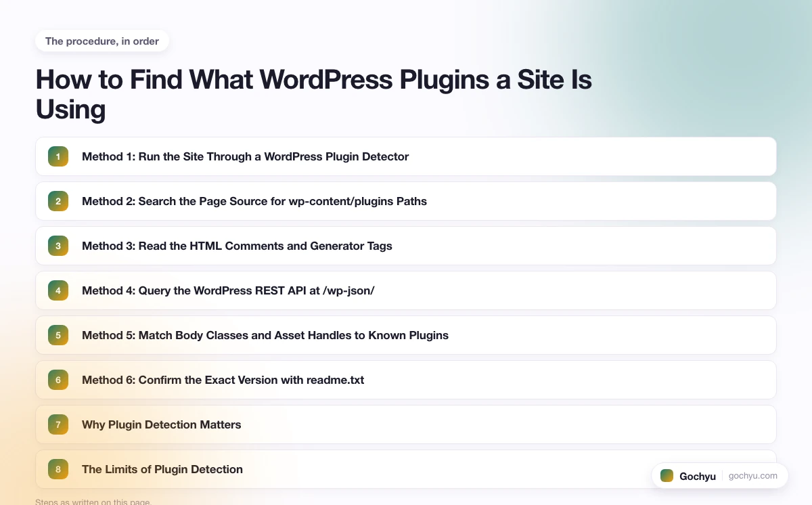Select Method 3: Read the HTML Comments text
812x505 pixels.
pyautogui.click(x=237, y=246)
